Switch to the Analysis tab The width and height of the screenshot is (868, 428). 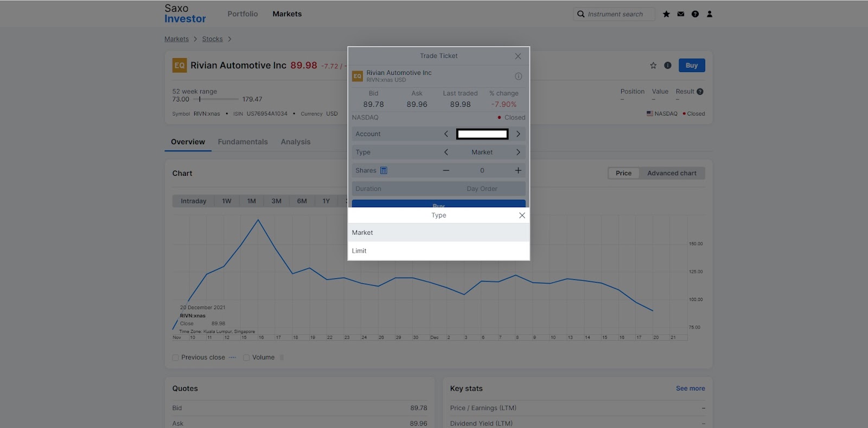(x=296, y=142)
